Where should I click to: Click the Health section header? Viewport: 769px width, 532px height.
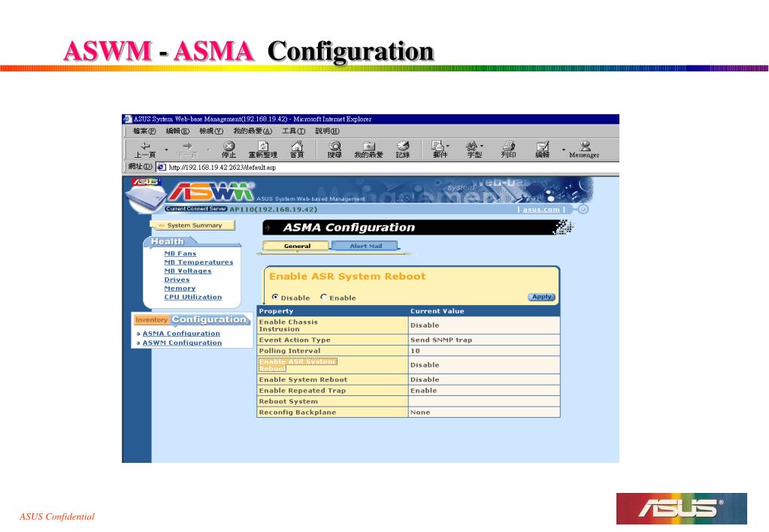pos(167,241)
